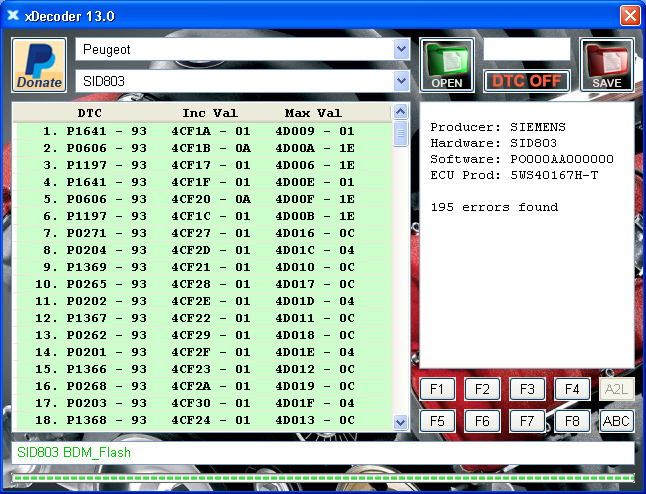Click the F6 button
The height and width of the screenshot is (494, 646).
482,421
